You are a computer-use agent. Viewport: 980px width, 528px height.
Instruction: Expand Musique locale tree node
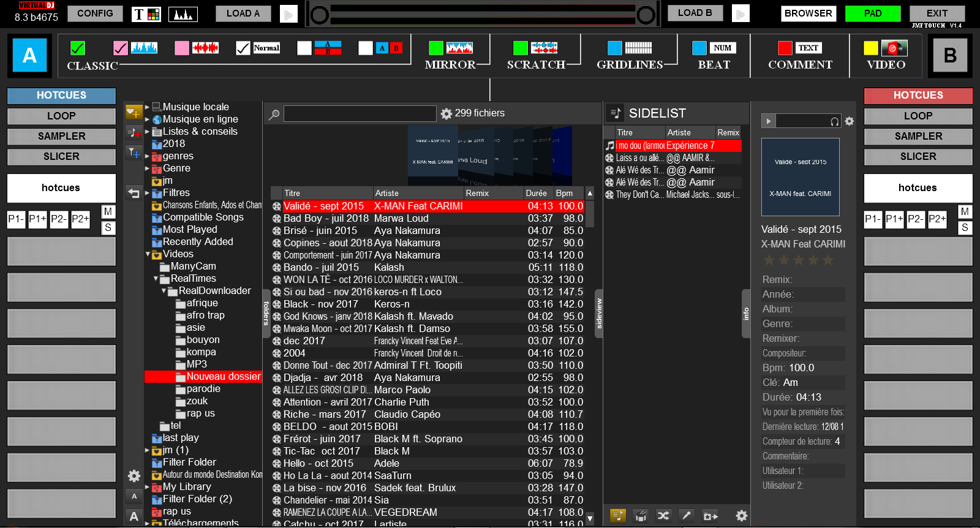[x=147, y=107]
